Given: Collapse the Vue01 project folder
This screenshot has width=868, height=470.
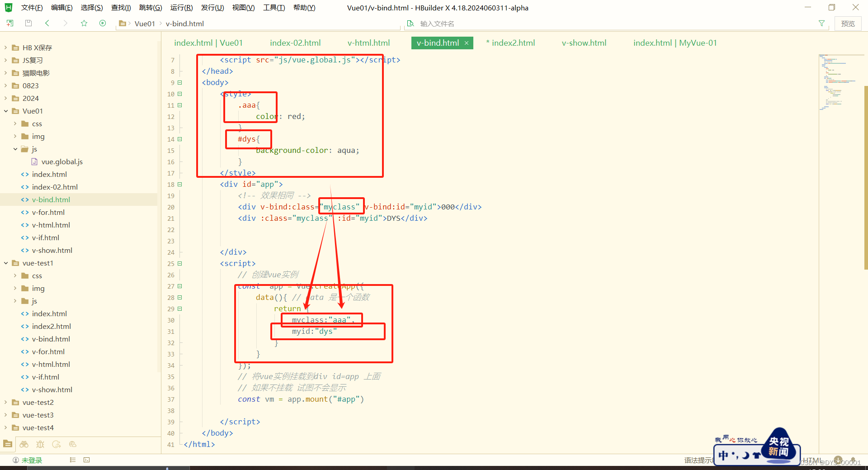Looking at the screenshot, I should click(6, 111).
